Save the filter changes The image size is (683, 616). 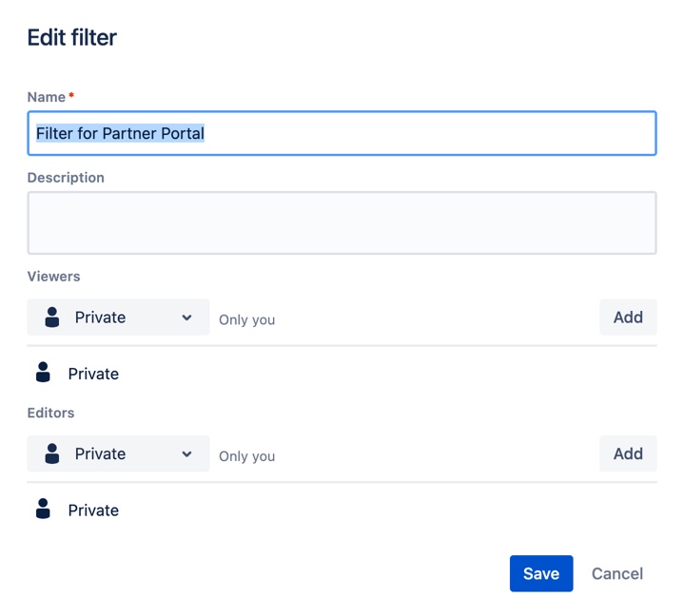click(x=540, y=573)
